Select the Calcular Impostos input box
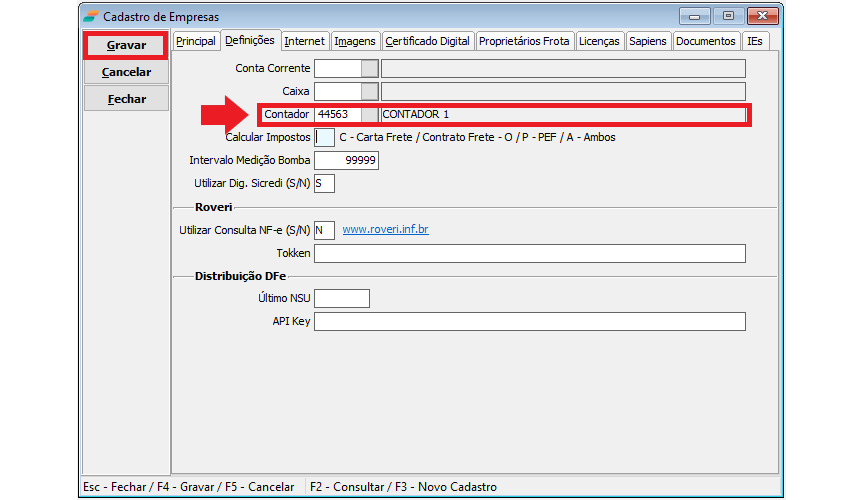 click(324, 138)
